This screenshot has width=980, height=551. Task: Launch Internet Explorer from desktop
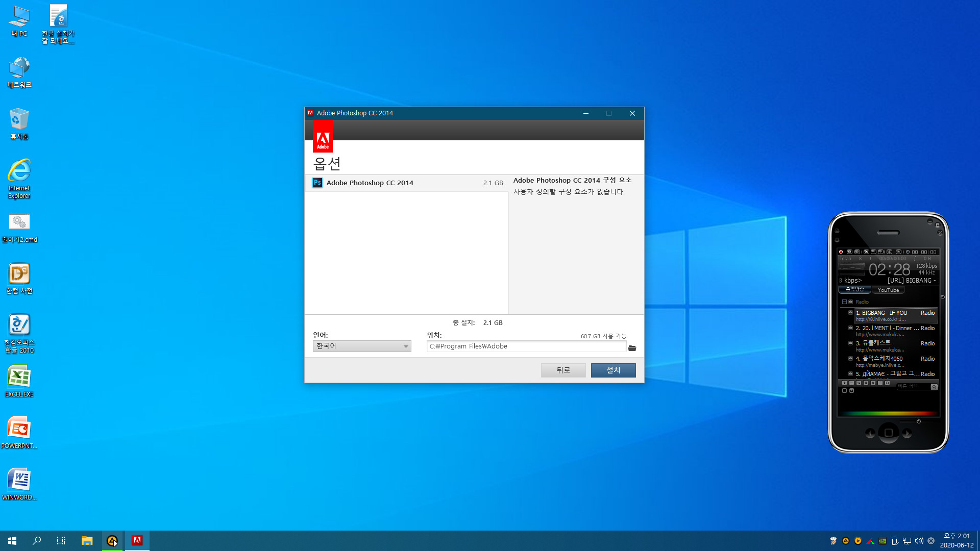pyautogui.click(x=19, y=179)
